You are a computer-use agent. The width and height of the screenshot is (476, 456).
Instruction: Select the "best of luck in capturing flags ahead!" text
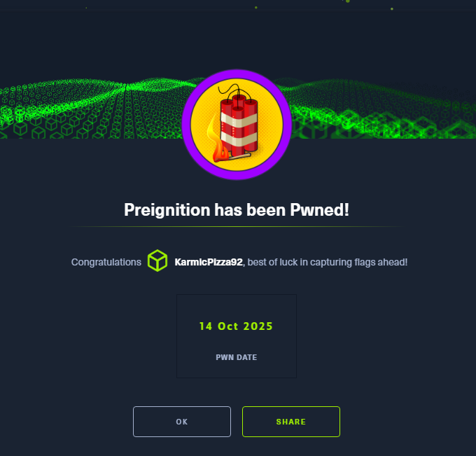[328, 262]
